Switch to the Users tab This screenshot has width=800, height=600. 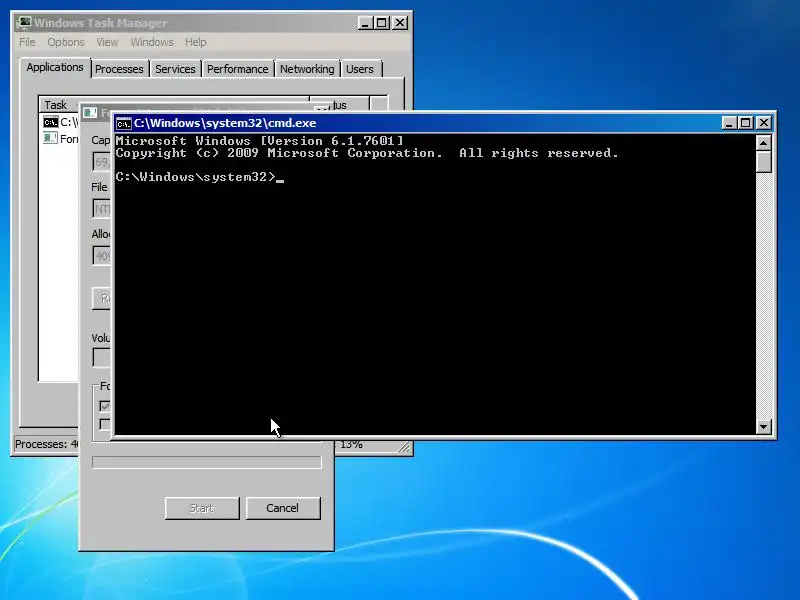tap(360, 69)
